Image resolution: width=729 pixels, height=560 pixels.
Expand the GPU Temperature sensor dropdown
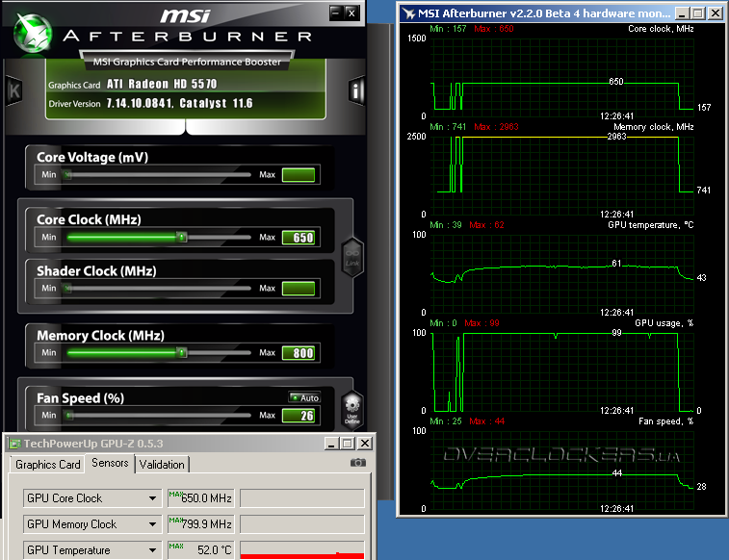pos(152,550)
